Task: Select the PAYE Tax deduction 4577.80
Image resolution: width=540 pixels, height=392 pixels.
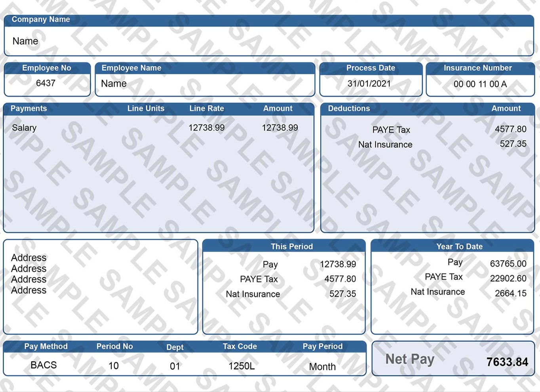Action: click(511, 129)
